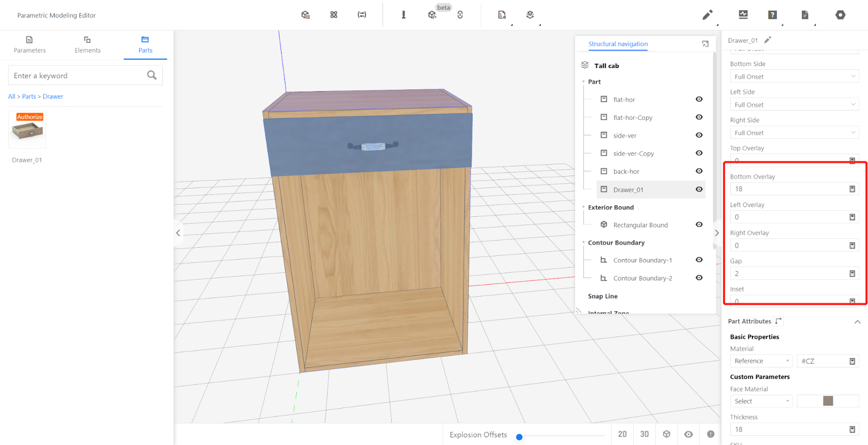Toggle visibility of Drawer_01 part
Image resolution: width=868 pixels, height=445 pixels.
[699, 190]
